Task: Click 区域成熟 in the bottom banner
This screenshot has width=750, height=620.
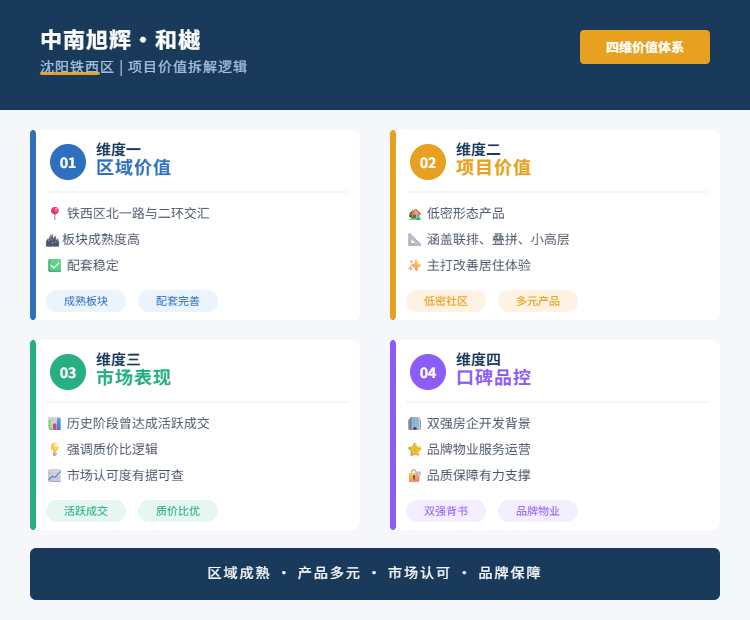Action: tap(239, 573)
